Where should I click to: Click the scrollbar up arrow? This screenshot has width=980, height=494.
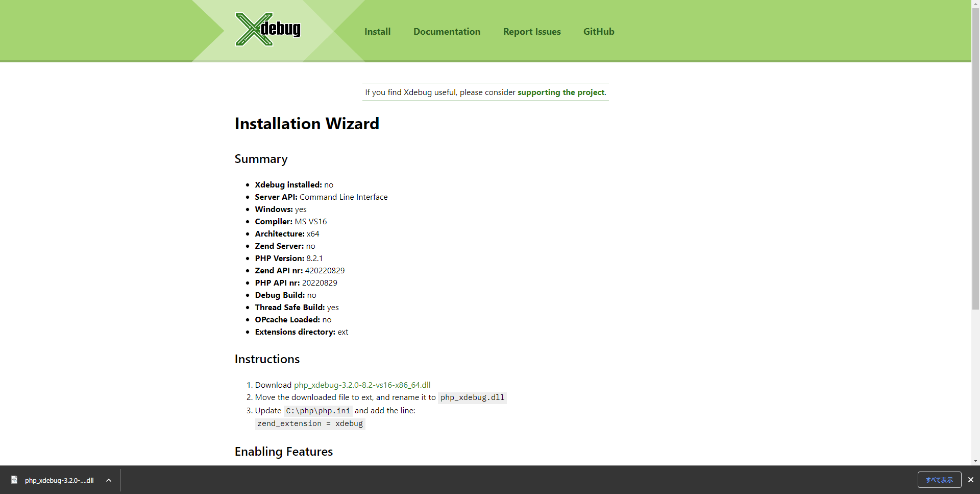(x=975, y=4)
